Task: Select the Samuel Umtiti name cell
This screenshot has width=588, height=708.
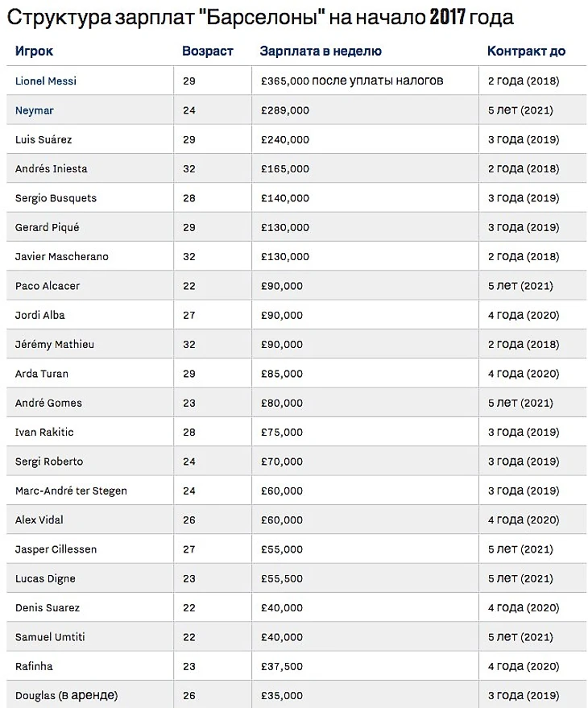Action: [50, 637]
